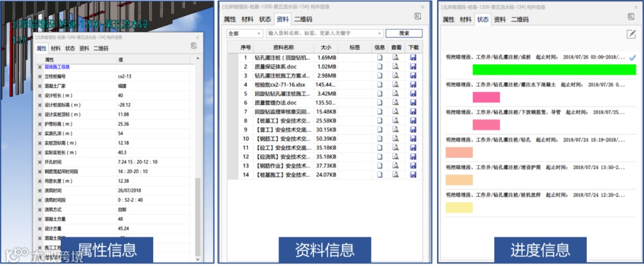Click green 成桩 progress bar

(x=554, y=69)
